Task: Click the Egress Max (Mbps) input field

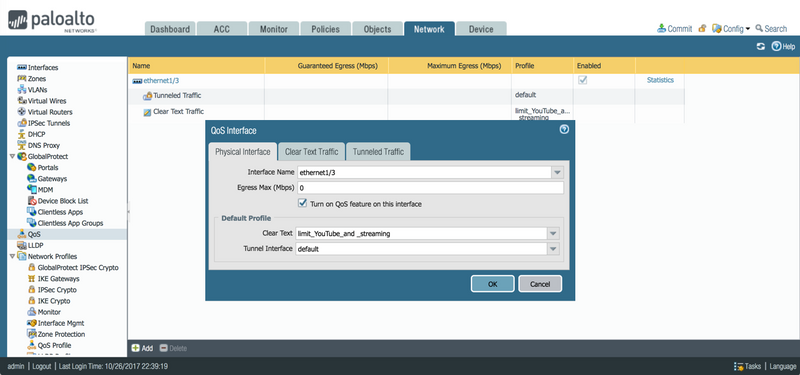Action: [430, 188]
